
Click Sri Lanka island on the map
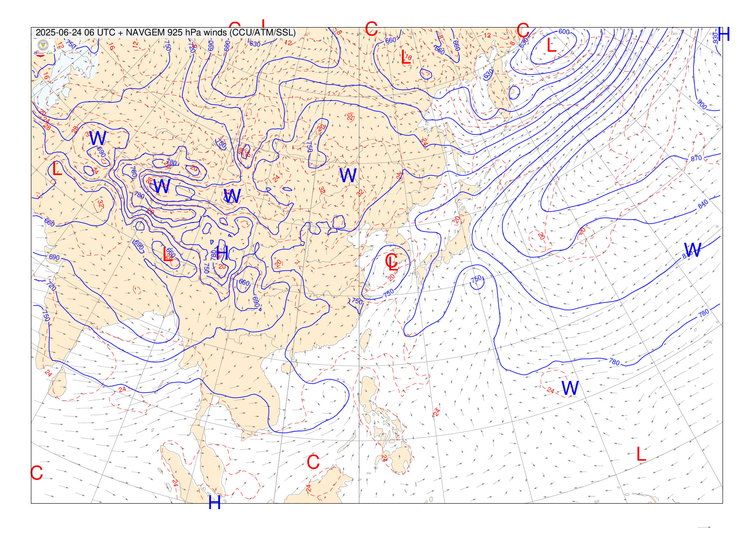pyautogui.click(x=58, y=382)
